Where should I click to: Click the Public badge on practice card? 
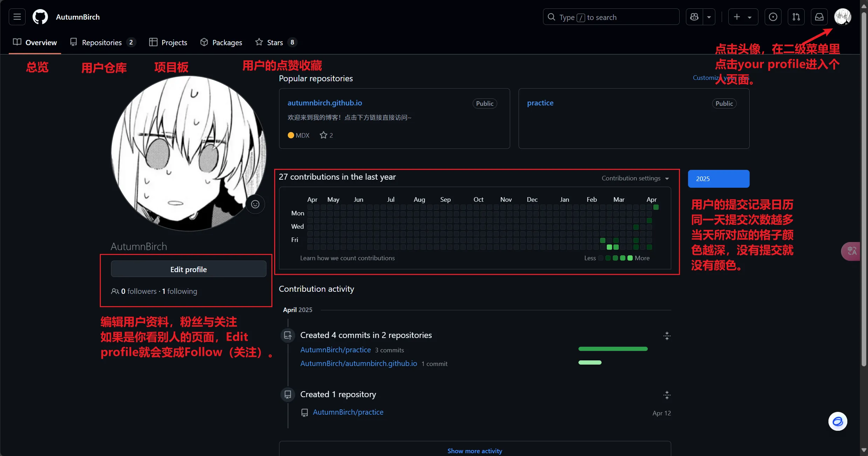(x=724, y=103)
